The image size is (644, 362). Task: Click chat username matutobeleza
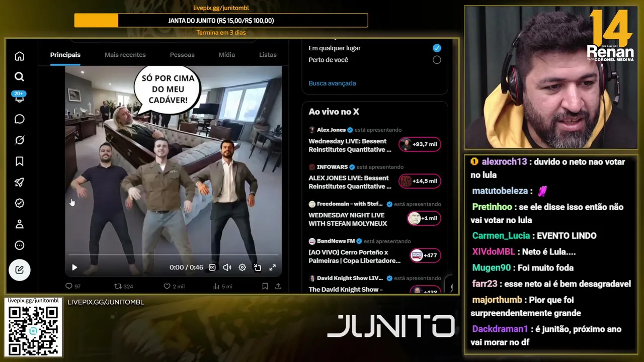pyautogui.click(x=500, y=191)
